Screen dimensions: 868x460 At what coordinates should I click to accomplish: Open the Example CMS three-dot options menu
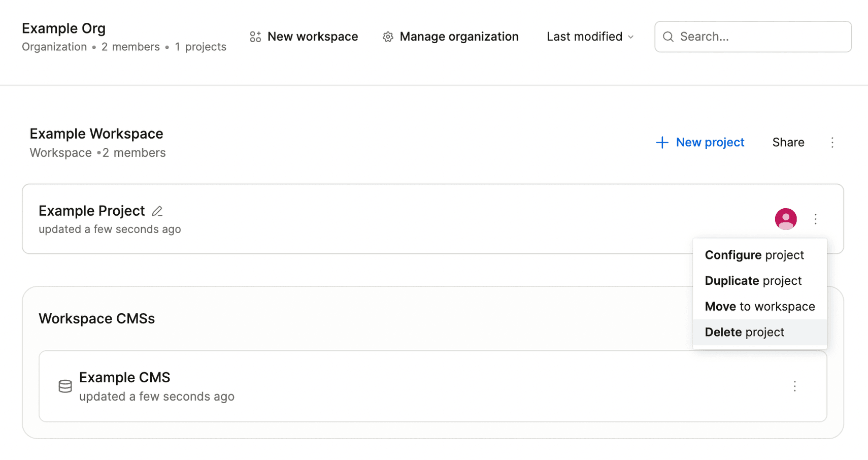794,386
